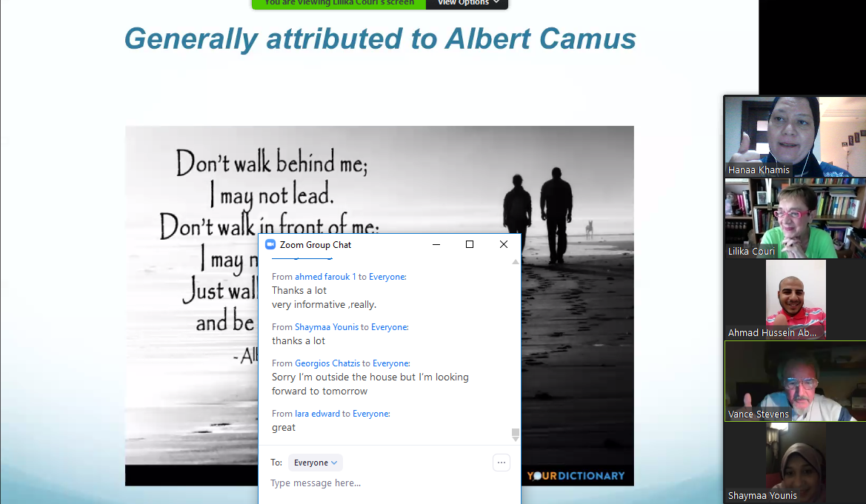Minimize the Zoom Group Chat window

click(x=436, y=244)
